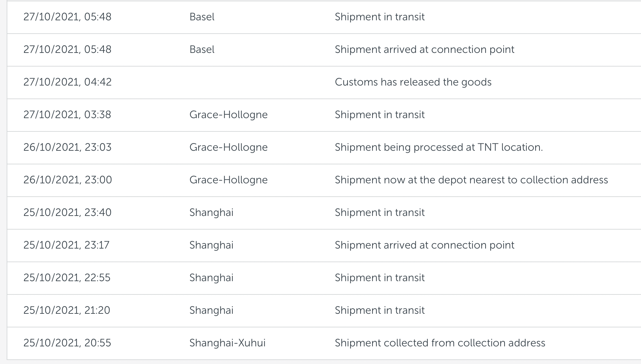Select the 26/10/2021, 23:00 timestamp
Viewport: 641px width, 364px height.
(67, 180)
